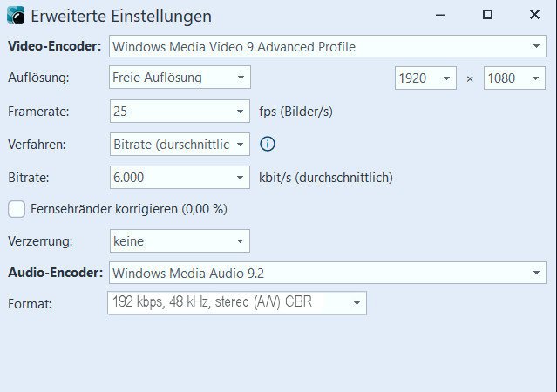Close the Erweiterte Einstellungen dialog
This screenshot has height=392, width=557.
tap(533, 15)
